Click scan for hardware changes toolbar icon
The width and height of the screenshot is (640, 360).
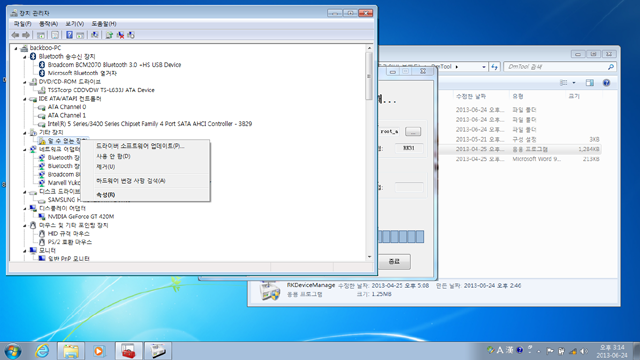coord(95,35)
